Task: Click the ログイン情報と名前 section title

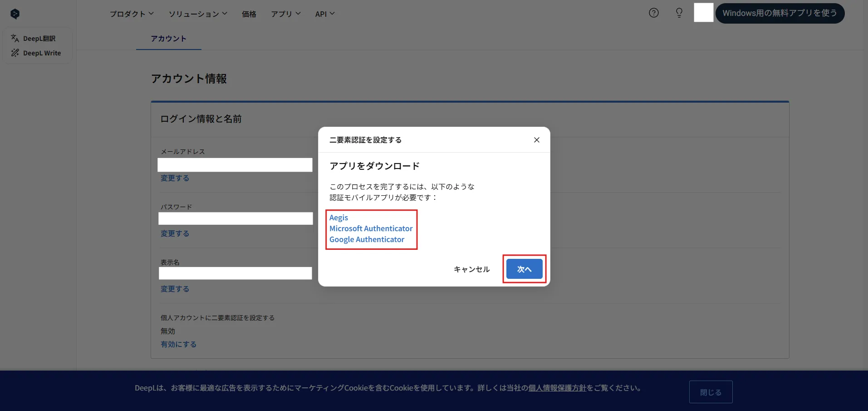Action: [201, 119]
